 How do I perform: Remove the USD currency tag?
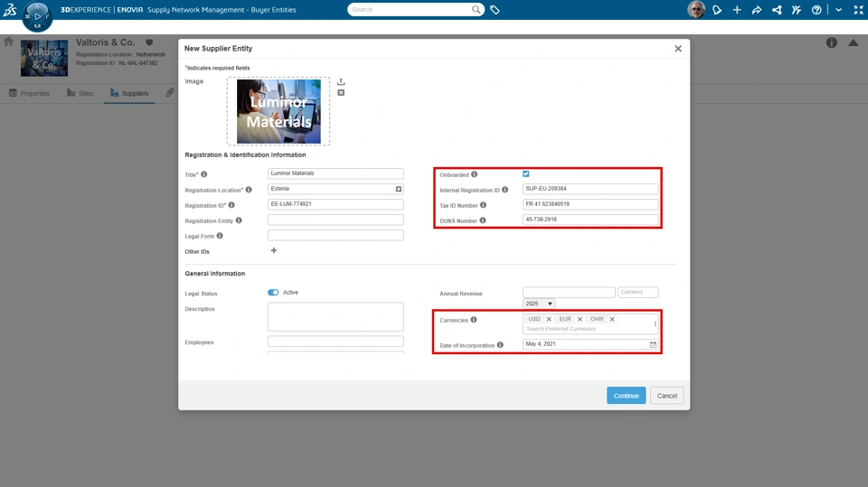point(549,319)
